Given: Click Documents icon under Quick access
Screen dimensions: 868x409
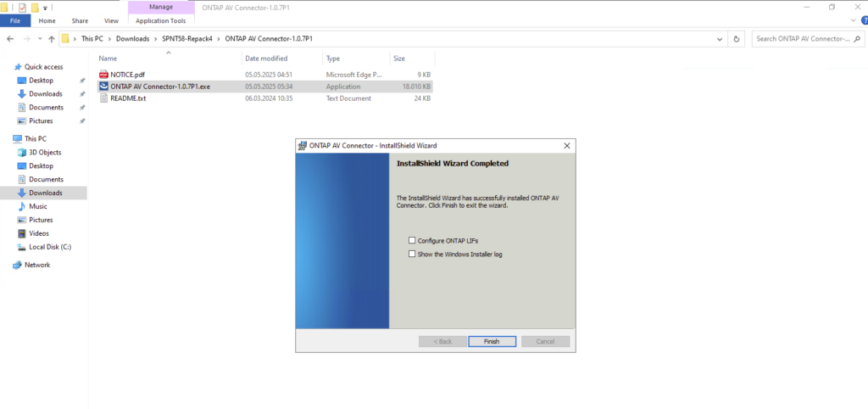Looking at the screenshot, I should point(22,108).
